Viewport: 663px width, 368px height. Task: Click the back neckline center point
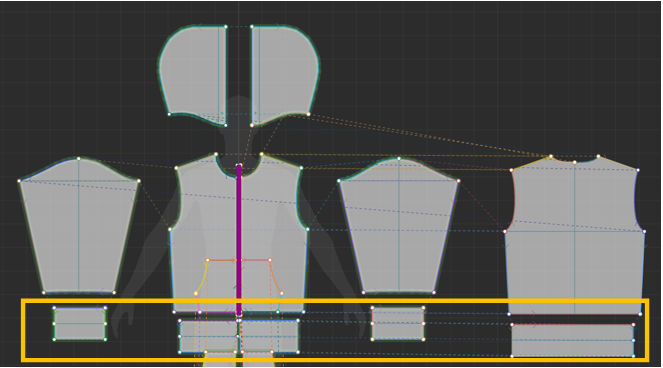click(x=575, y=162)
